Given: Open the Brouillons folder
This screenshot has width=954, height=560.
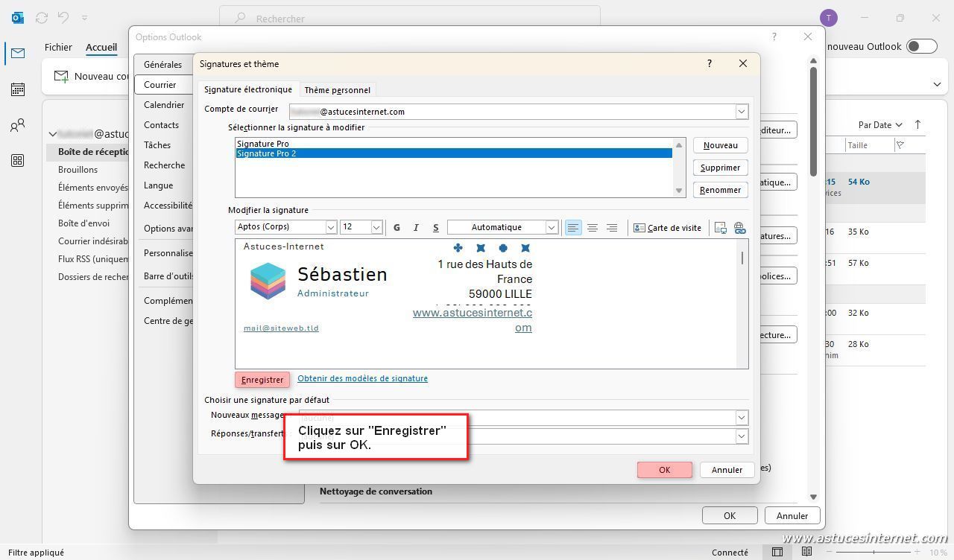Looking at the screenshot, I should (78, 170).
